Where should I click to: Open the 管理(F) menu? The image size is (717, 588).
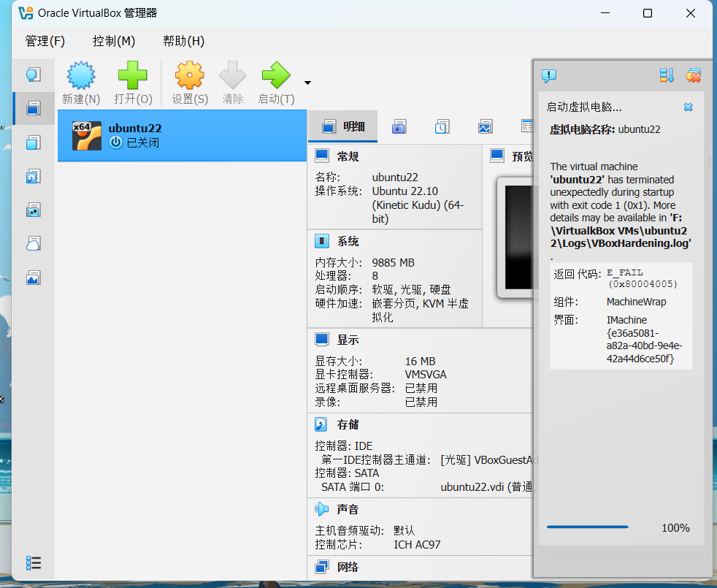tap(45, 41)
